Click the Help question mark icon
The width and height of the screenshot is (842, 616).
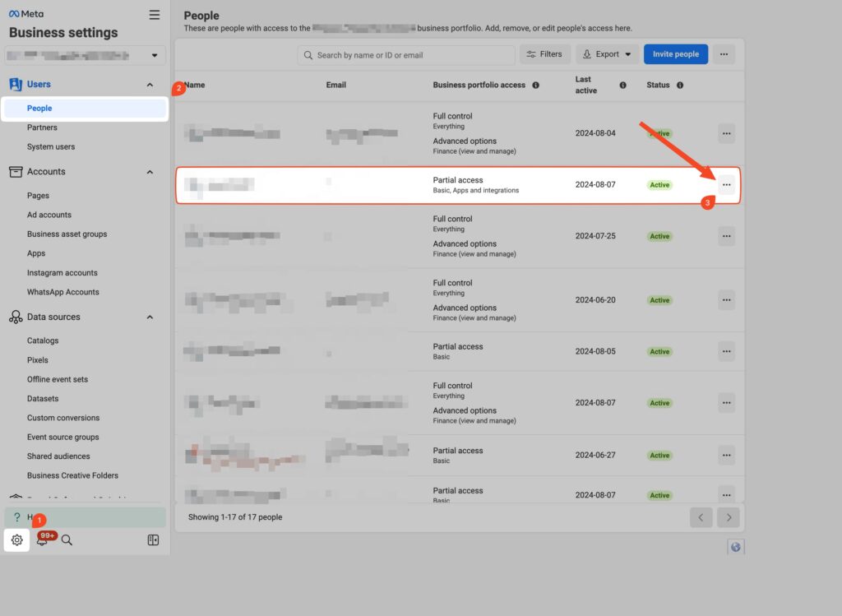pos(16,516)
